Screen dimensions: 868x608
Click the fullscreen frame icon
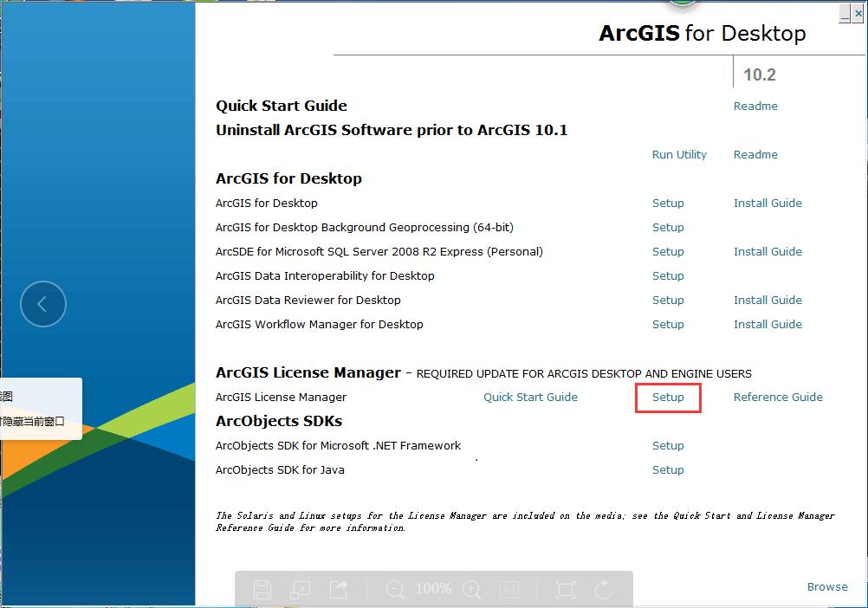tap(565, 590)
